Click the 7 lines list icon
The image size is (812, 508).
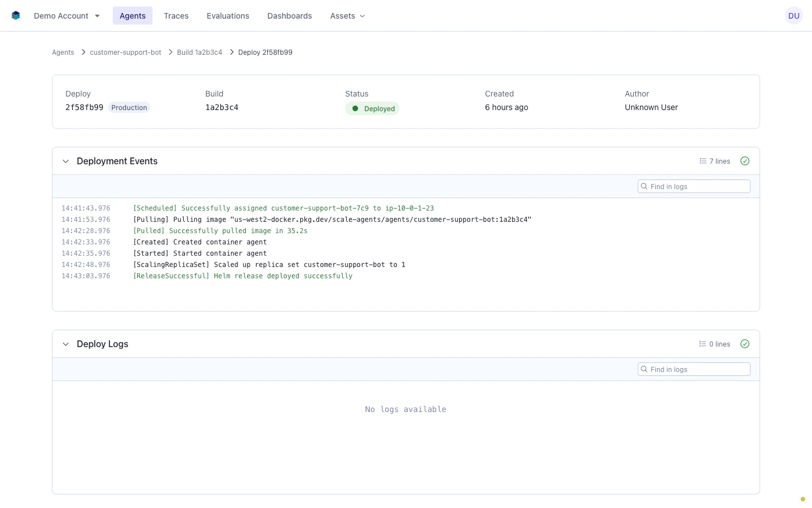tap(703, 161)
